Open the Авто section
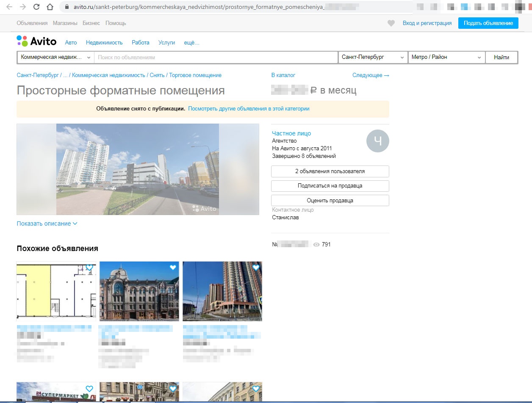The height and width of the screenshot is (403, 532). 71,42
